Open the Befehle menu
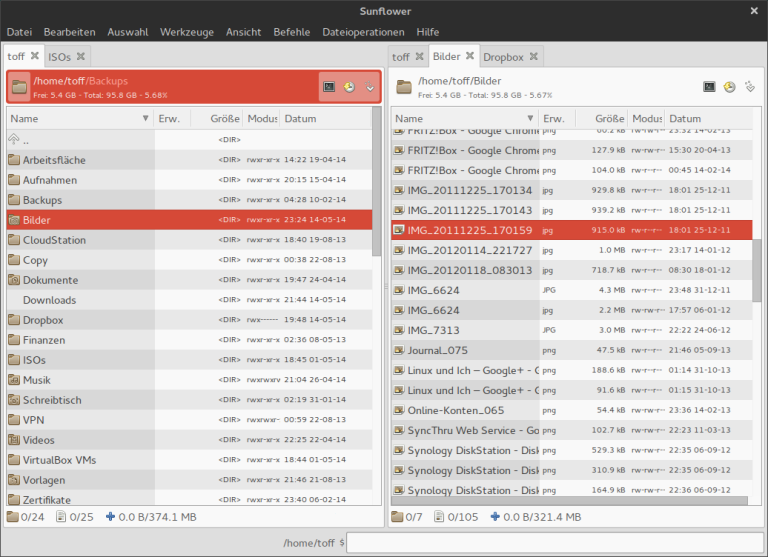Viewport: 768px width, 557px height. pos(292,32)
